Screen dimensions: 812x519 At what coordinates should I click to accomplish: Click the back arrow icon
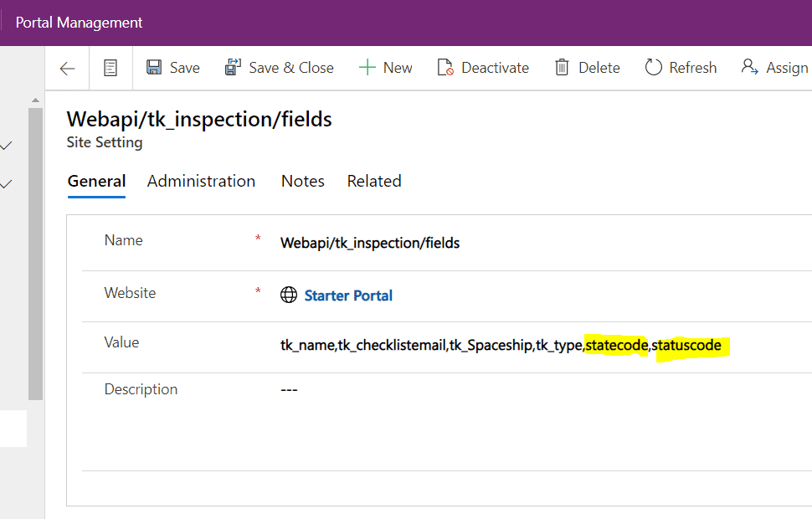tap(68, 69)
